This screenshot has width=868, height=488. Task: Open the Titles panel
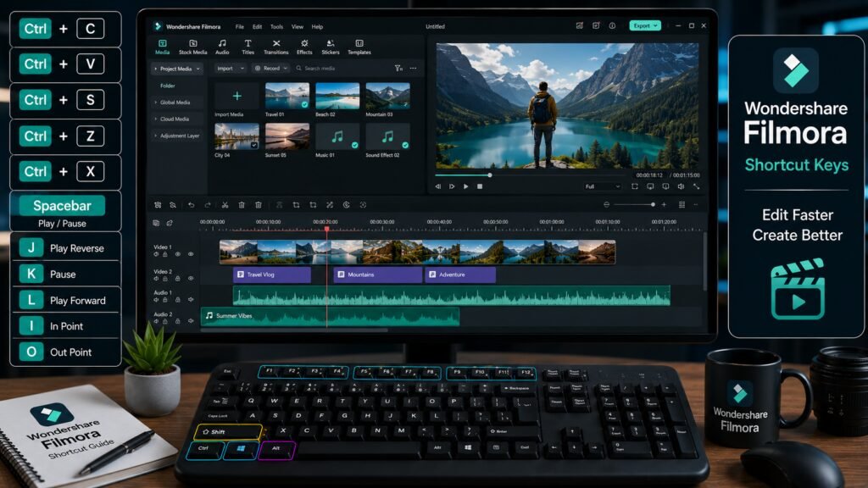coord(248,47)
